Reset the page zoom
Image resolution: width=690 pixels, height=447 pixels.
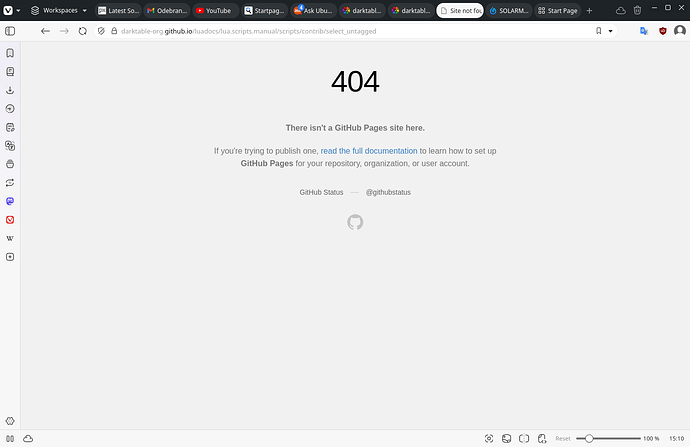pos(562,439)
